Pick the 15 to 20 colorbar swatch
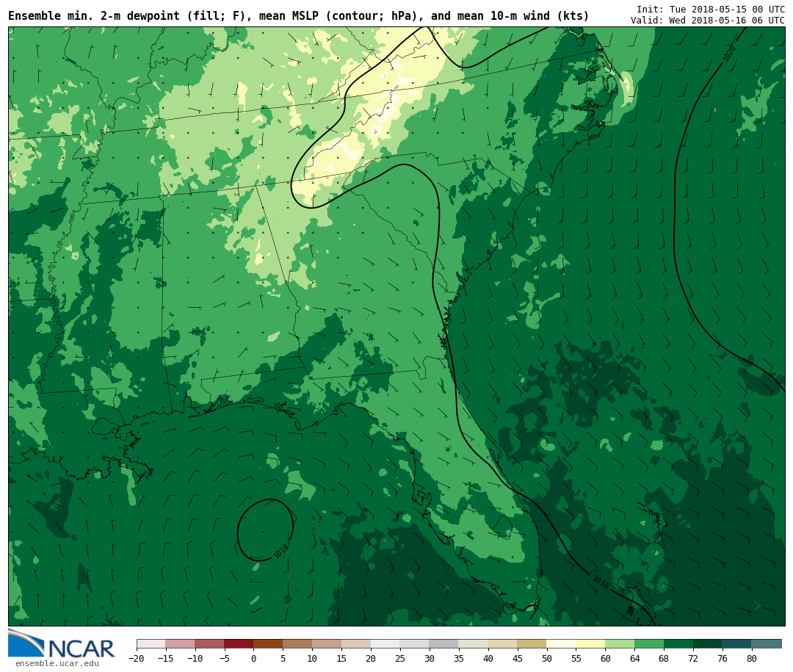 pyautogui.click(x=357, y=643)
